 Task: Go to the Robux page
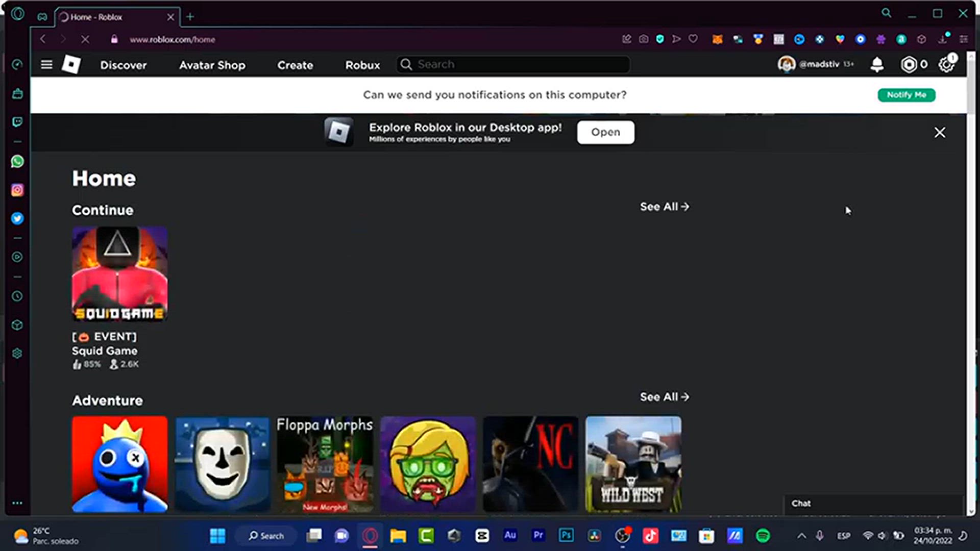tap(363, 65)
